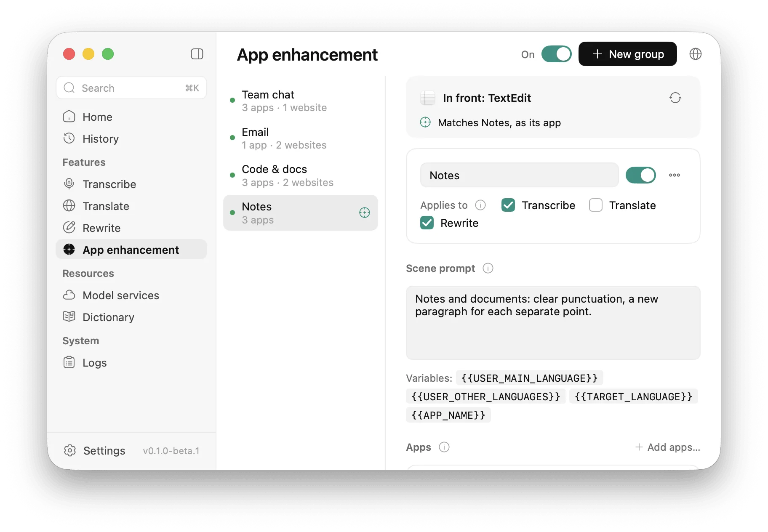Click the Search field
768x532 pixels.
click(131, 88)
